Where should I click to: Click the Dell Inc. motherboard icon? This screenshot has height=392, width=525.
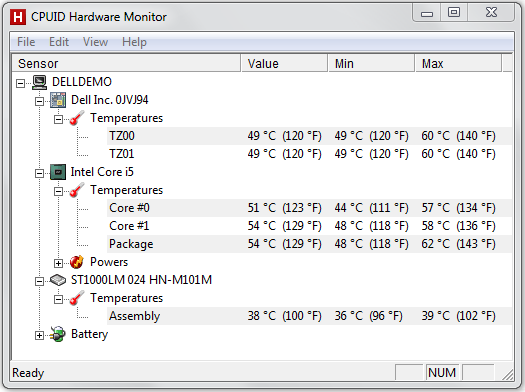pos(58,100)
